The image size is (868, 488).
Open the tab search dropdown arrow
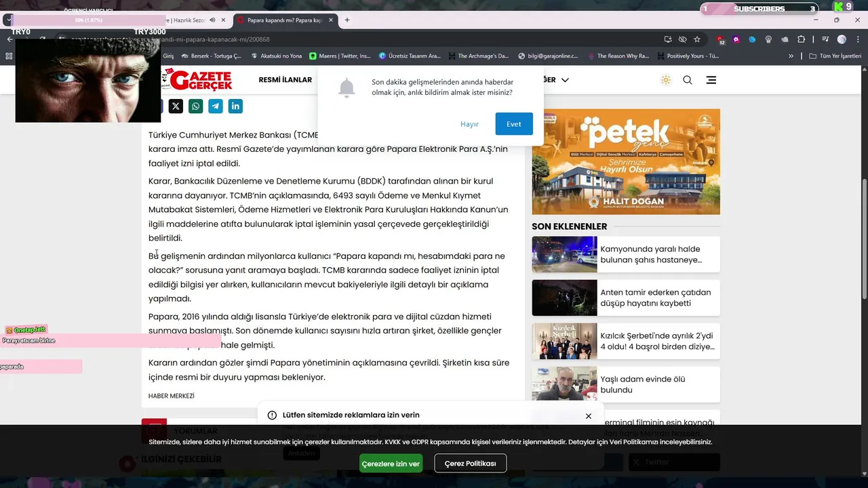tap(7, 20)
